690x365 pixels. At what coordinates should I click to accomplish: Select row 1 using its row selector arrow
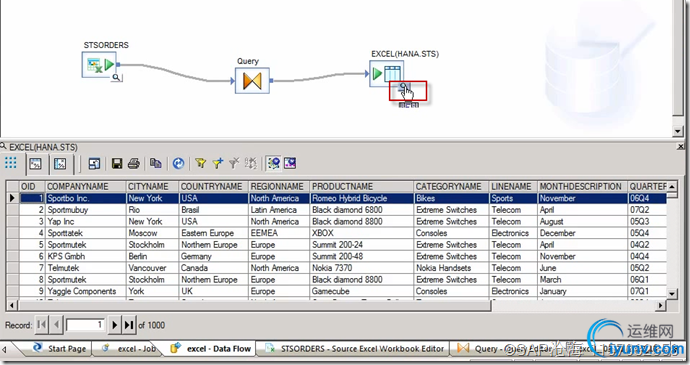[13, 198]
